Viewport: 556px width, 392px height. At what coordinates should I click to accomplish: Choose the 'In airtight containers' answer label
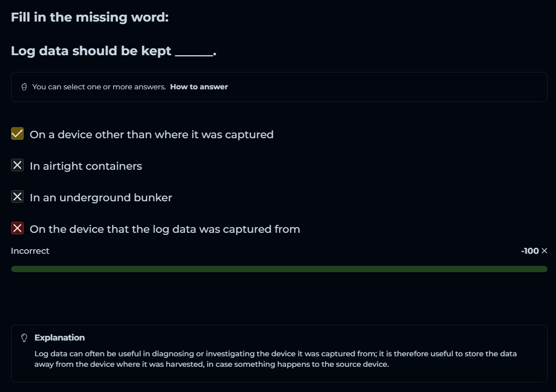coord(86,166)
